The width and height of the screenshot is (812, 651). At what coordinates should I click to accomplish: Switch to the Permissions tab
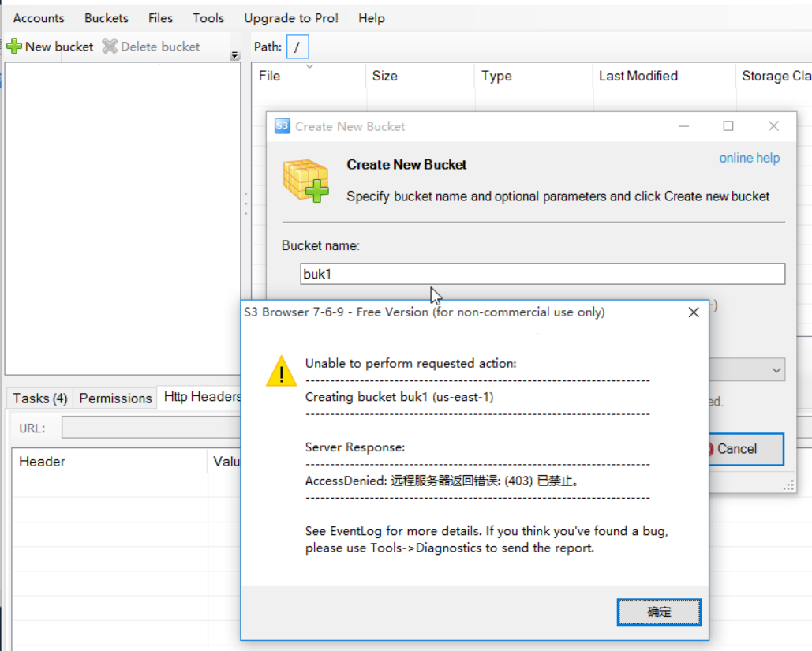(x=115, y=398)
